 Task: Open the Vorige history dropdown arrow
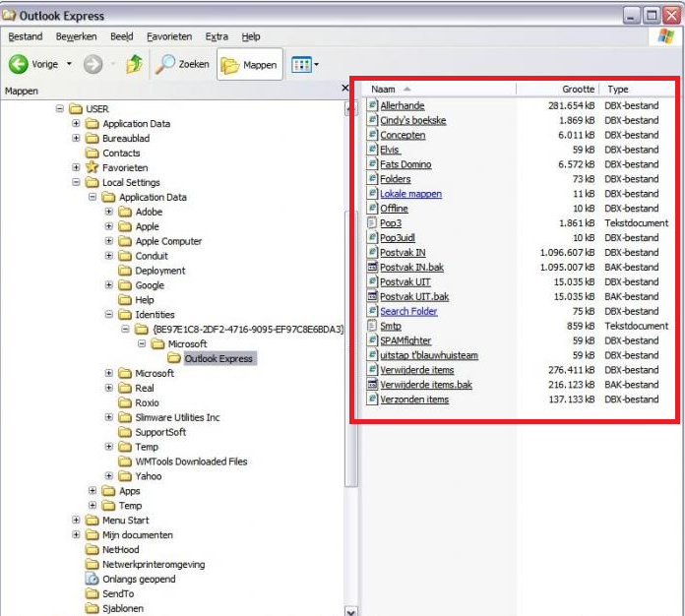69,64
